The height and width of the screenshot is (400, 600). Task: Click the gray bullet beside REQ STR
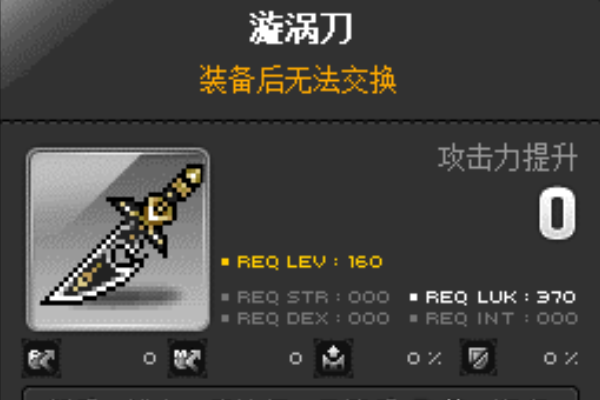(225, 297)
